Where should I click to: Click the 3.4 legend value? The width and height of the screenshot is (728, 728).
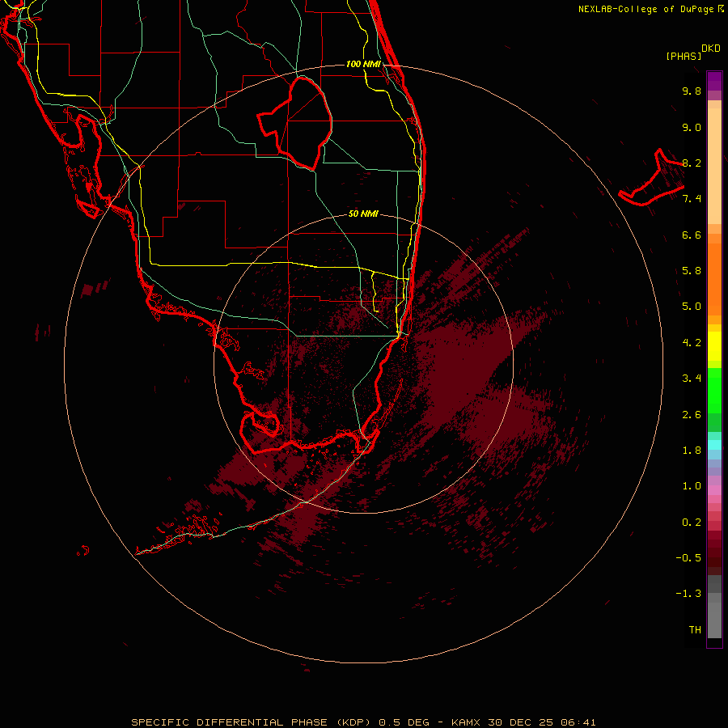click(x=692, y=379)
